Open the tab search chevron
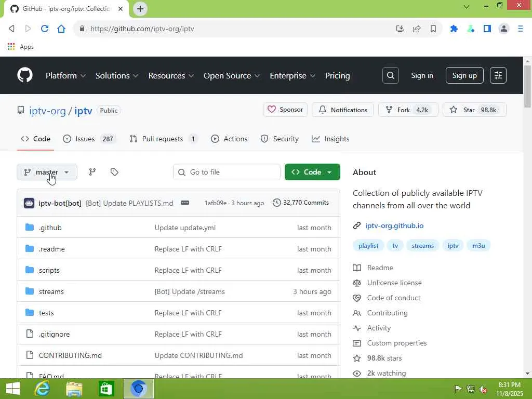The image size is (532, 399). pos(467,6)
